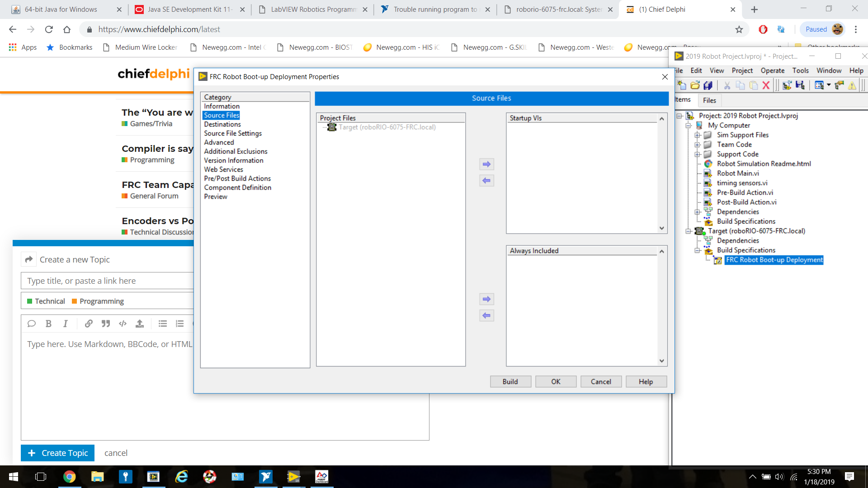868x488 pixels.
Task: Collapse the My Computer tree node
Action: click(688, 126)
